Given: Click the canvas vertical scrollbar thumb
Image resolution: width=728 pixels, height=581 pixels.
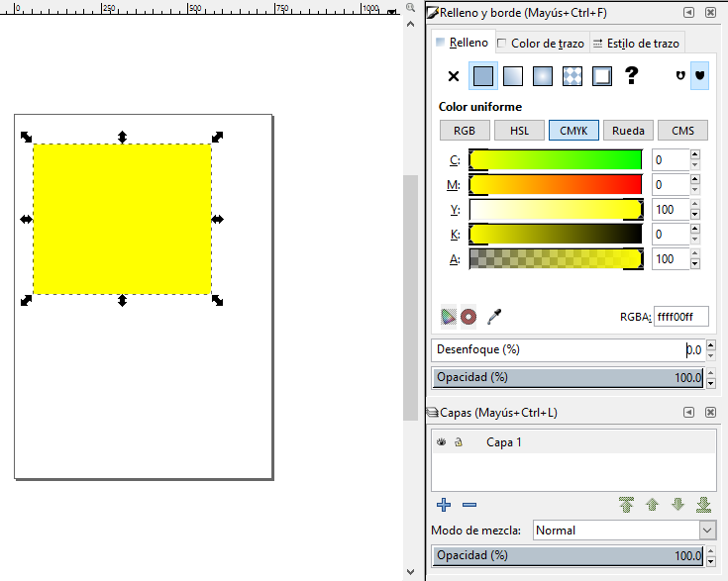Looking at the screenshot, I should [x=410, y=298].
